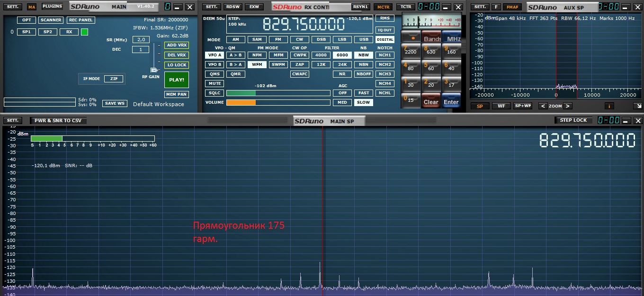Open PLUGINS in the Main panel
The height and width of the screenshot is (296, 644).
coord(52,7)
